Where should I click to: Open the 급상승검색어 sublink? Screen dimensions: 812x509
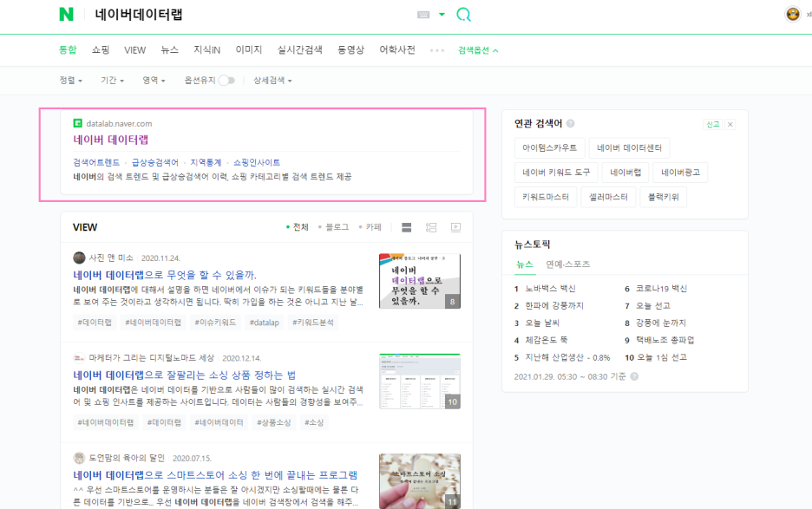pyautogui.click(x=154, y=162)
